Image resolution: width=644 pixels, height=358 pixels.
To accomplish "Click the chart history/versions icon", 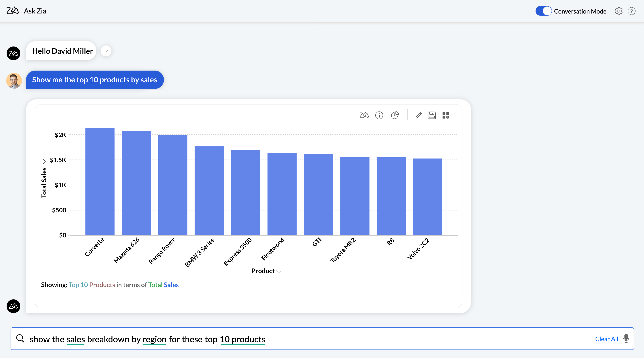I will coord(395,115).
